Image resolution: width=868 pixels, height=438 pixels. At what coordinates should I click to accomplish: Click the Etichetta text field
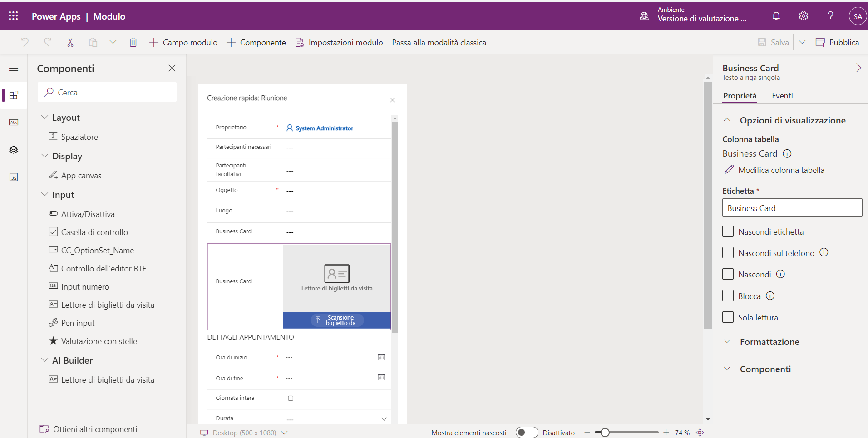pos(792,208)
